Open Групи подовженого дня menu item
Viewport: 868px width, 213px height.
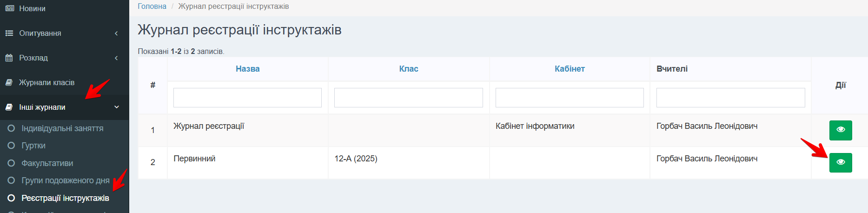(65, 180)
